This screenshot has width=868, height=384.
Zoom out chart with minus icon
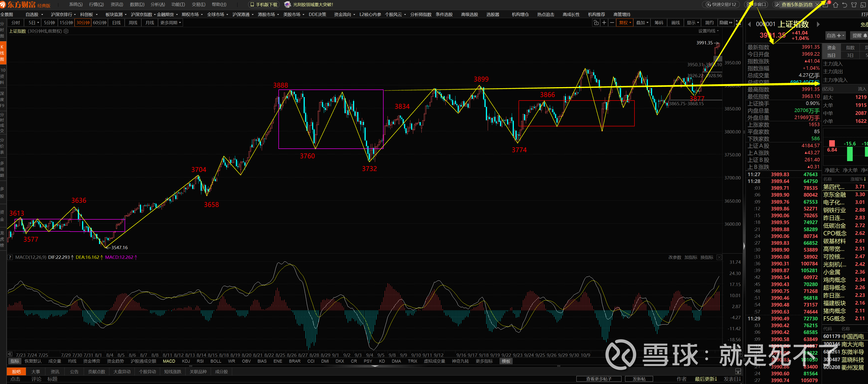tap(612, 23)
